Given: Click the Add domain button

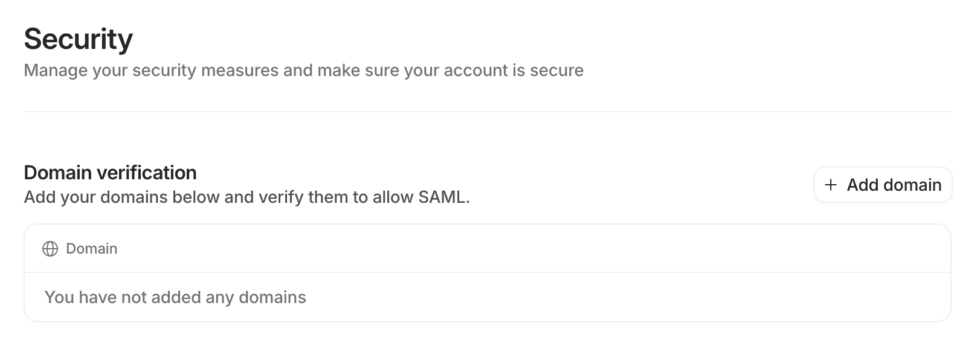Looking at the screenshot, I should click(883, 185).
